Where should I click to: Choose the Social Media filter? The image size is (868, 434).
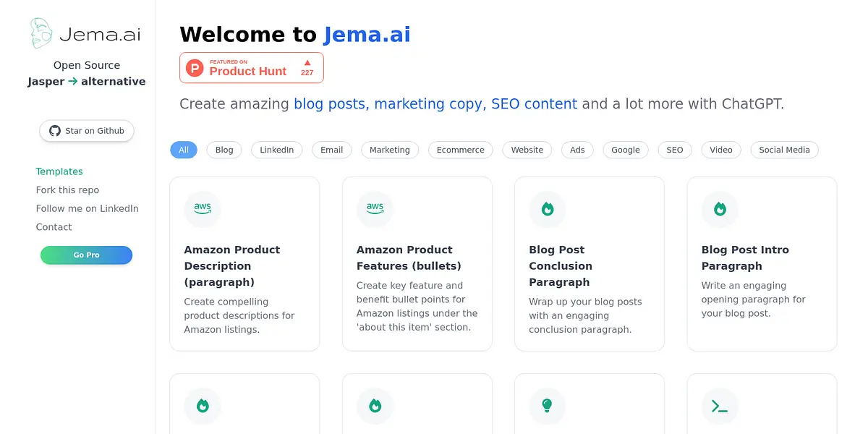click(784, 150)
